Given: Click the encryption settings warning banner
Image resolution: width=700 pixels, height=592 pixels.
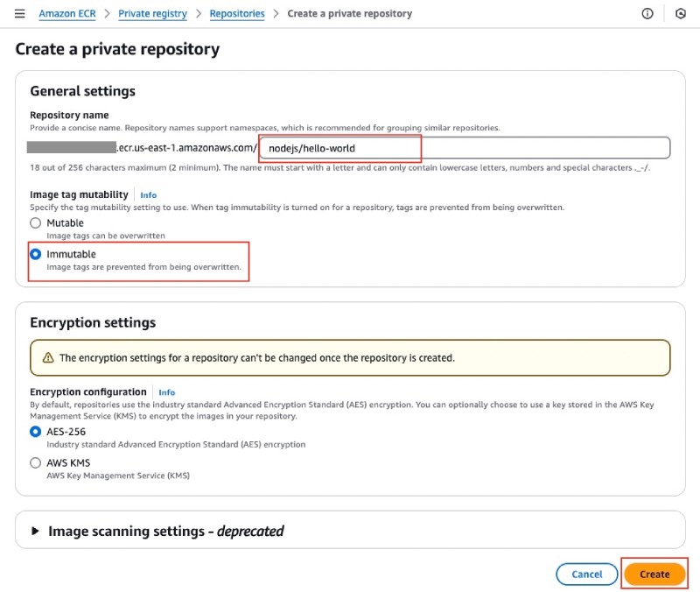Looking at the screenshot, I should [x=350, y=358].
